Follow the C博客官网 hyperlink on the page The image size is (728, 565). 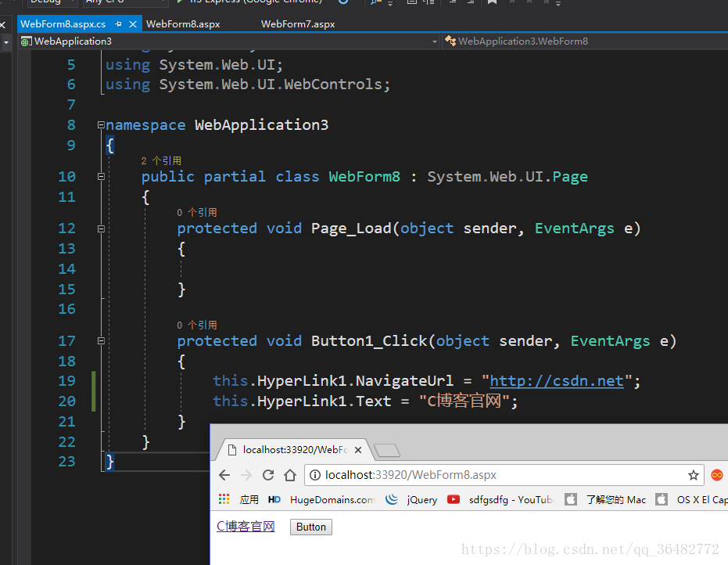[x=246, y=527]
